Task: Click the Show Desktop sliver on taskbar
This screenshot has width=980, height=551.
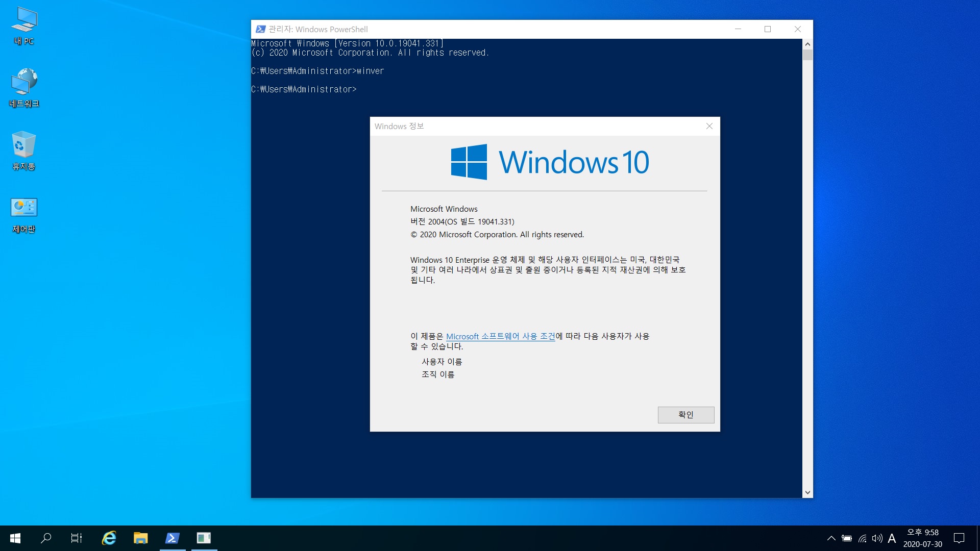Action: 978,538
